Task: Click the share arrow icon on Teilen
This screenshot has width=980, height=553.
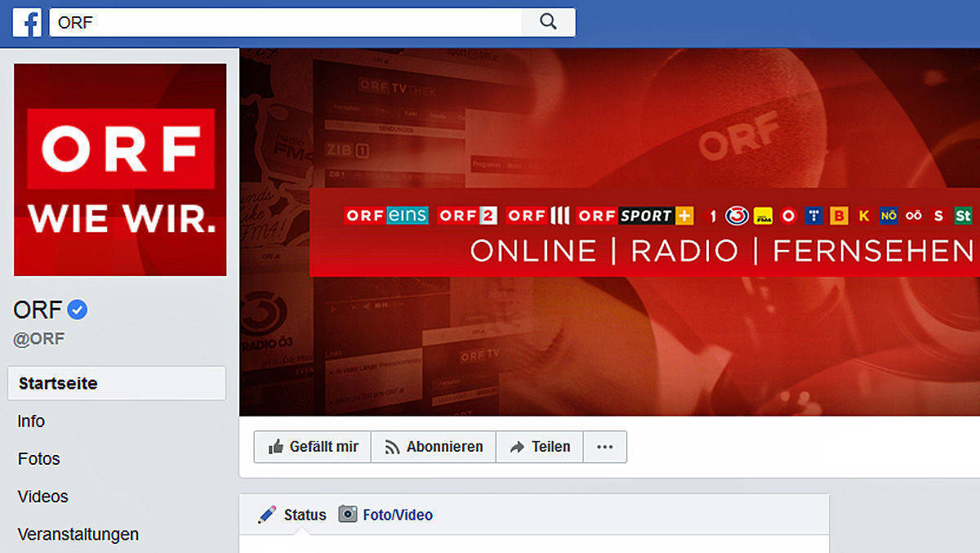Action: pyautogui.click(x=517, y=447)
